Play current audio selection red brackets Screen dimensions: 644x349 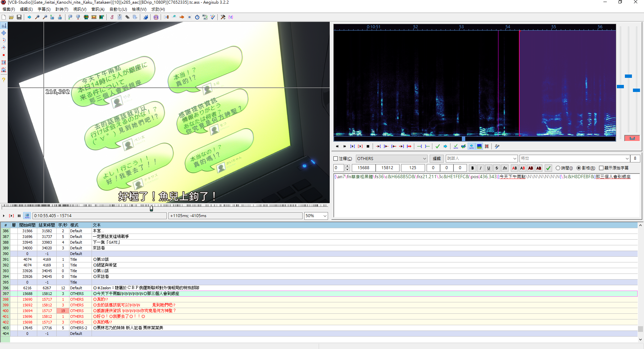[x=360, y=146]
